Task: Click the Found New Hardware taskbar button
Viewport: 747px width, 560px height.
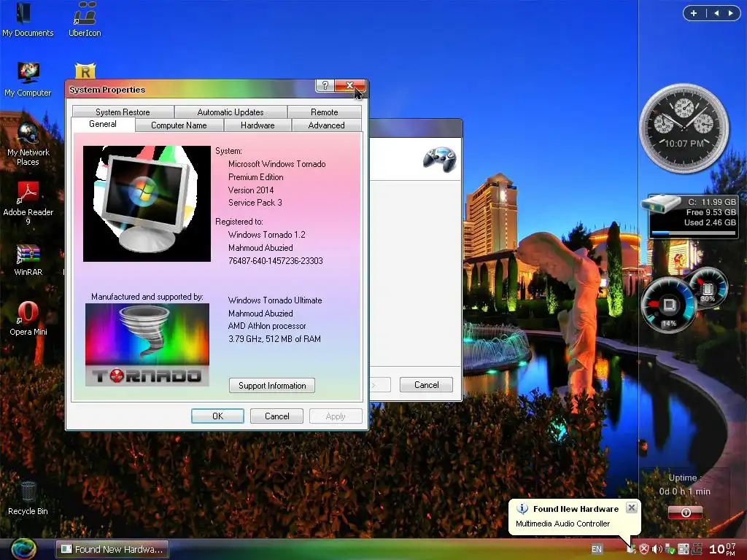Action: tap(112, 549)
